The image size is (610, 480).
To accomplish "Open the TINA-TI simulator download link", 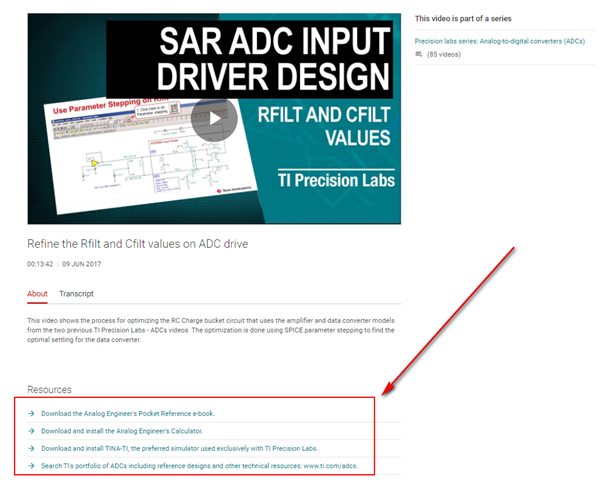I will pyautogui.click(x=179, y=448).
